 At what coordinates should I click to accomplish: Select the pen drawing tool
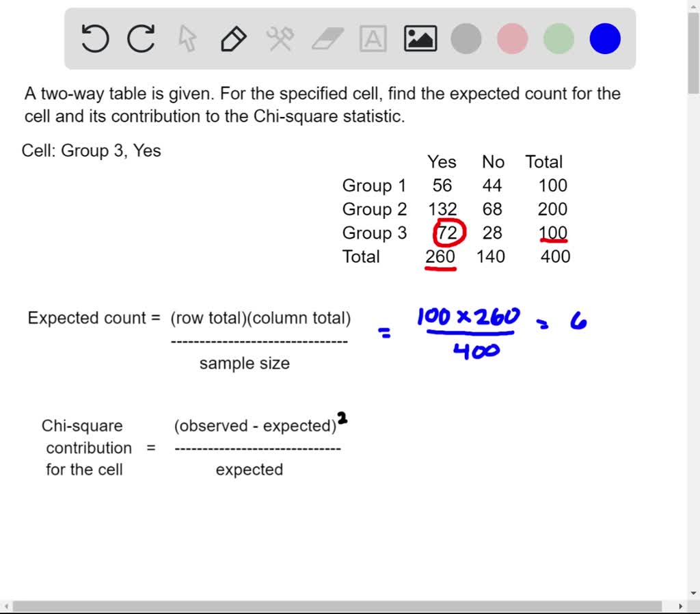pos(232,38)
